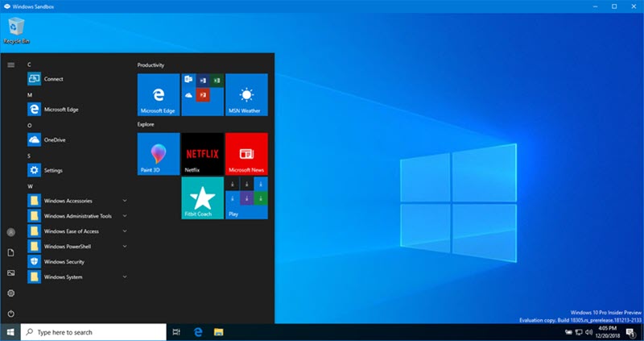This screenshot has height=341, width=644.
Task: Click the letter O group header
Action: [30, 126]
